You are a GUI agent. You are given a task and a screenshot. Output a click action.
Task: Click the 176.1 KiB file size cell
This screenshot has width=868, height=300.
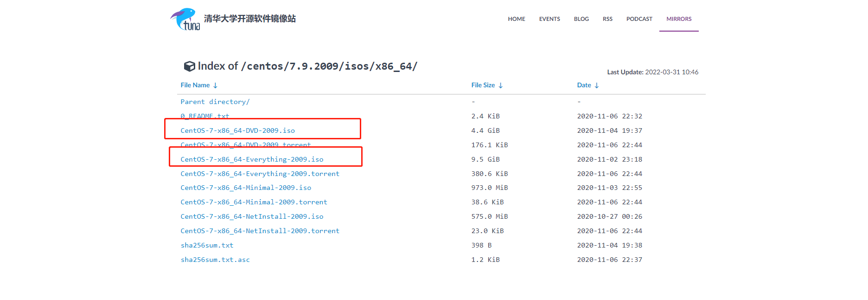[490, 145]
